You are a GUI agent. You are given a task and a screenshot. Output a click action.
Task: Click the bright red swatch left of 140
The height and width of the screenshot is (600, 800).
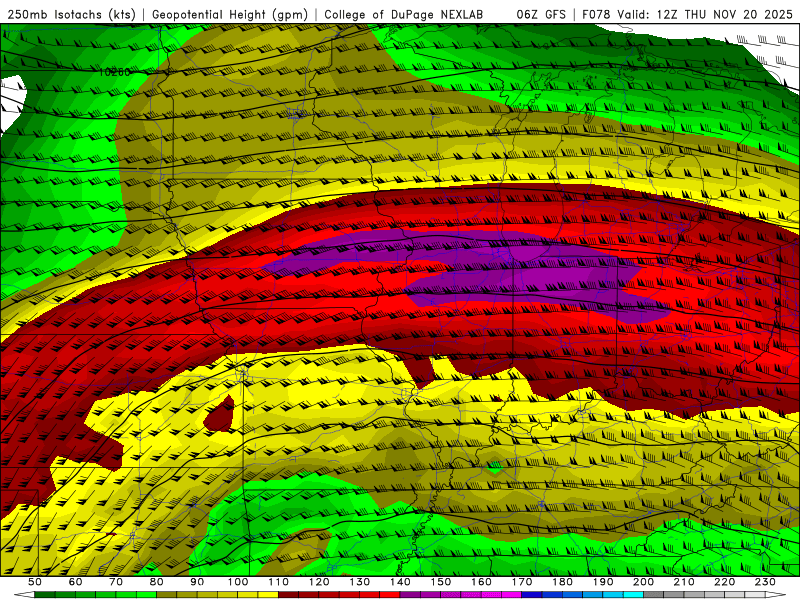tap(390, 594)
